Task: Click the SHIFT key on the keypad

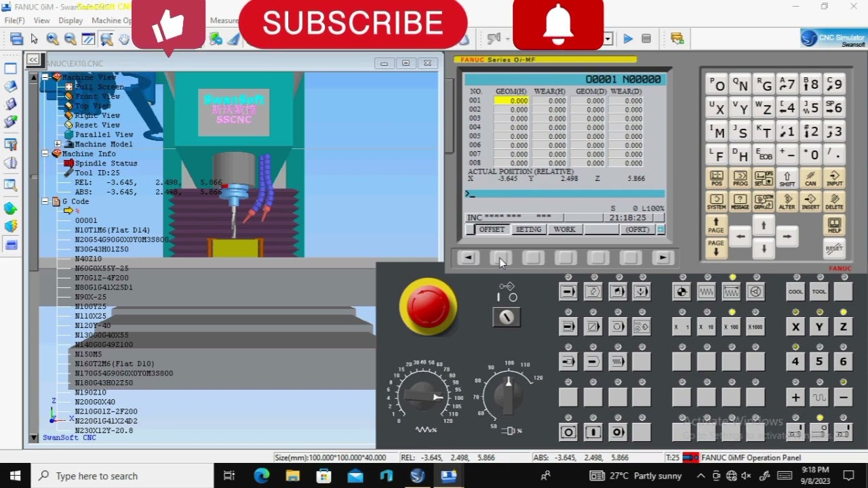Action: click(x=787, y=178)
